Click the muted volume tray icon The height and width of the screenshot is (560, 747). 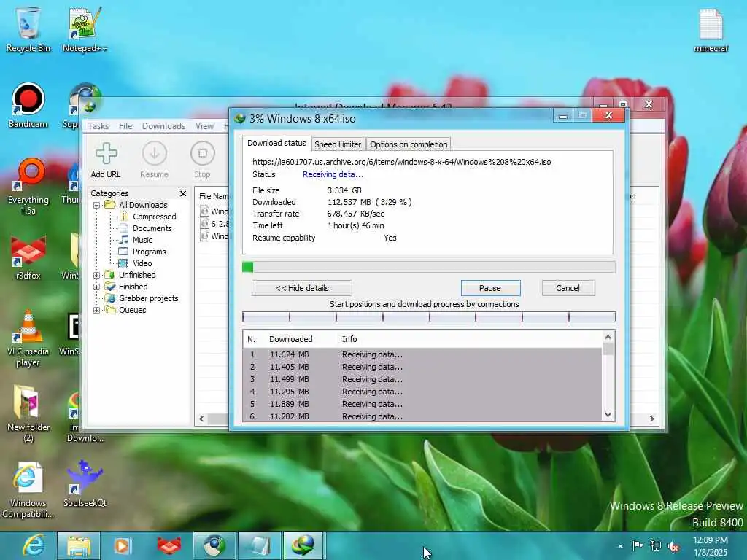(673, 546)
